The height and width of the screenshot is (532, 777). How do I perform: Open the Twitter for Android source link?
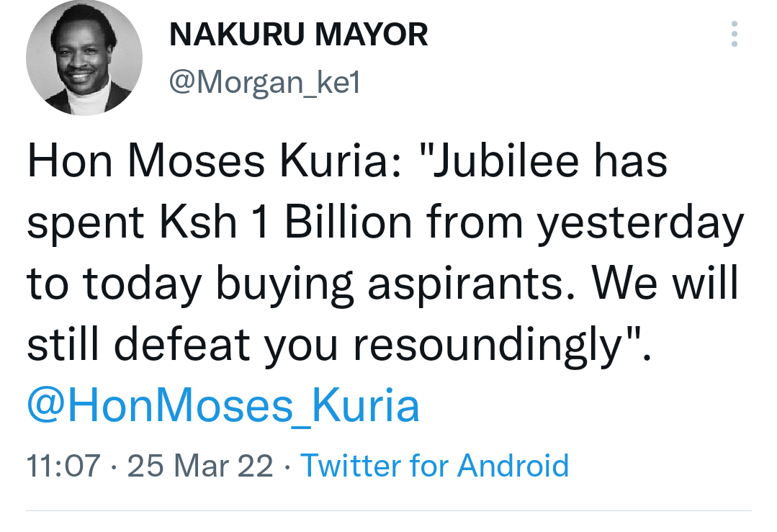coord(434,466)
